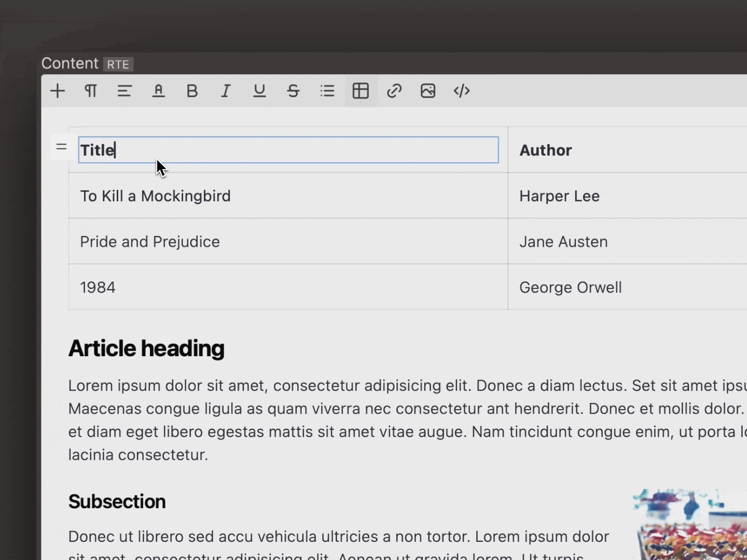This screenshot has width=747, height=560.
Task: Select the Author header cell
Action: click(x=546, y=150)
